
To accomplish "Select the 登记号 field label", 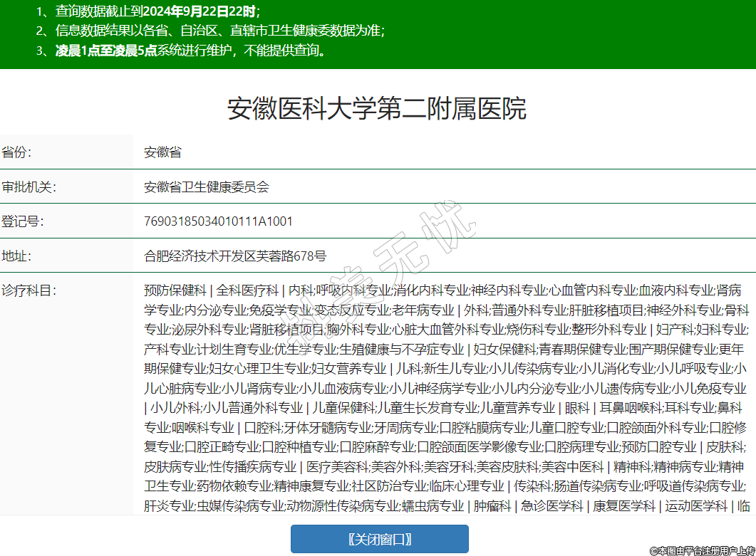I will pos(22,221).
